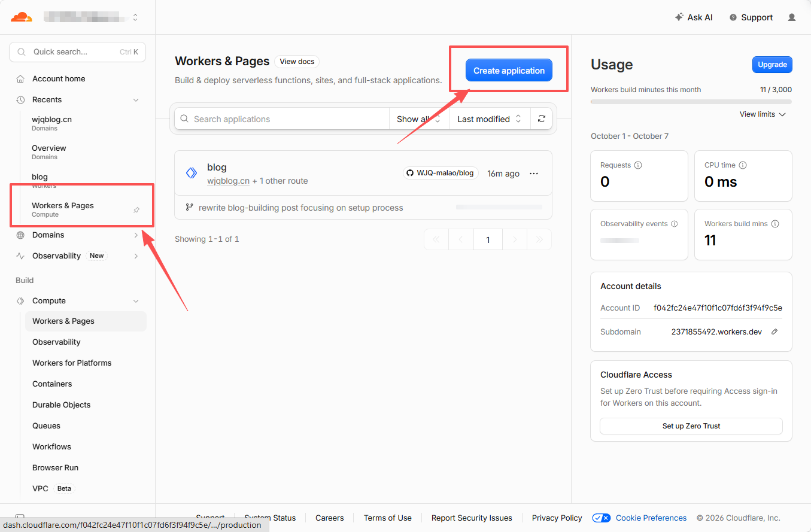Screen dimensions: 811x532
Task: Open wjqblog.cn in Recents
Action: tap(52, 123)
